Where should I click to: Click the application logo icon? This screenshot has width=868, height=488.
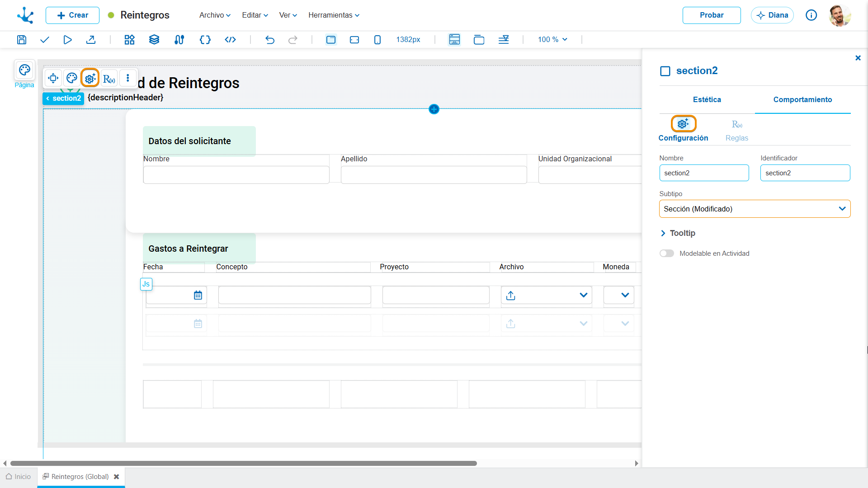coord(25,15)
